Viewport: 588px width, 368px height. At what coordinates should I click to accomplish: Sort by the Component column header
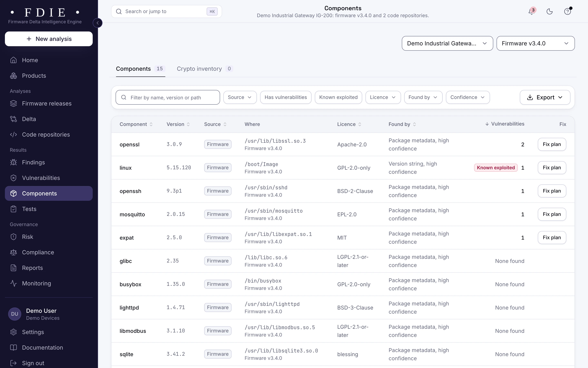click(x=136, y=124)
